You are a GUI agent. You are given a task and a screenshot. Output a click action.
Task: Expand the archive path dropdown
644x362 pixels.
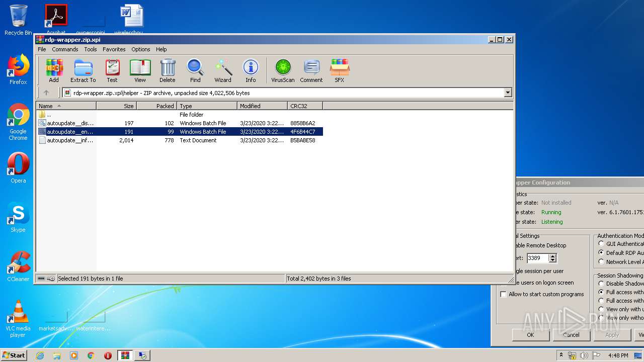508,93
